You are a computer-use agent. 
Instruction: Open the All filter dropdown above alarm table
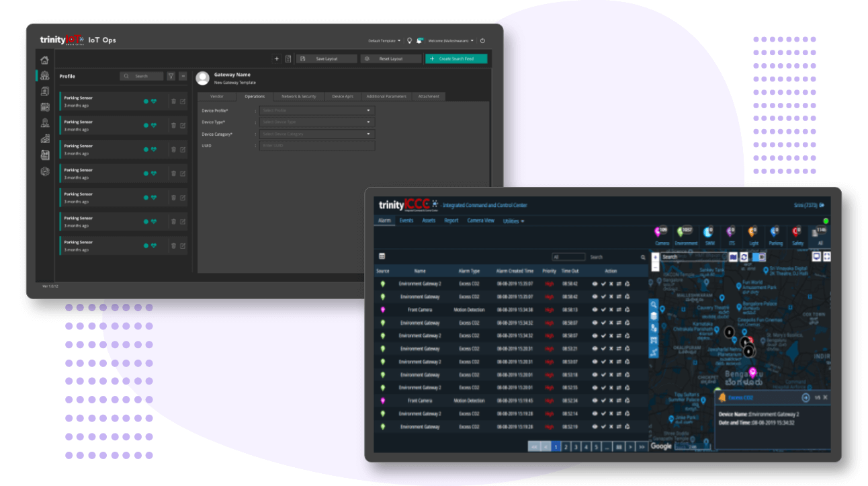568,257
